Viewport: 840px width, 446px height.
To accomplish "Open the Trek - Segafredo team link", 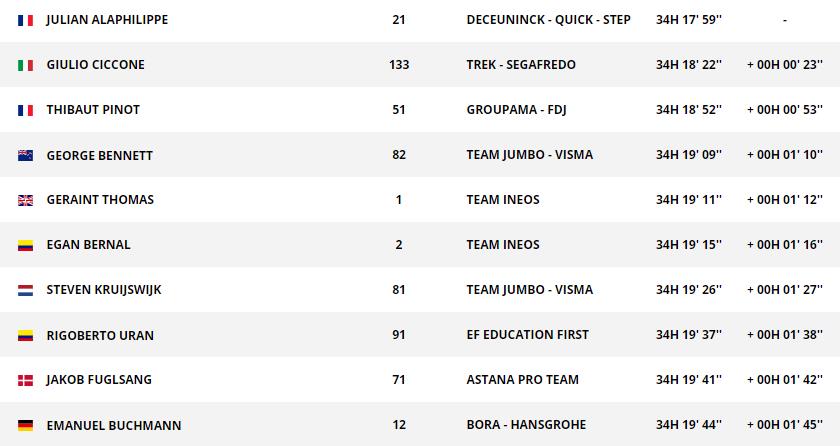I will pos(520,65).
